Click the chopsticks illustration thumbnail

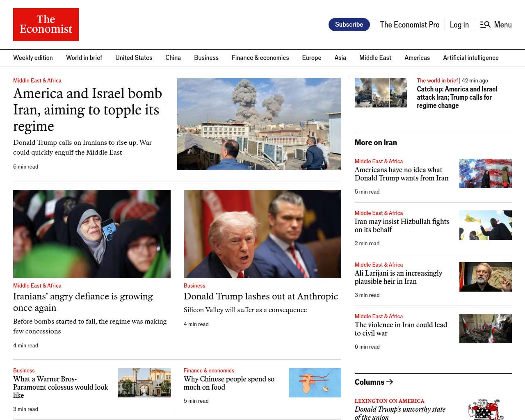click(315, 383)
